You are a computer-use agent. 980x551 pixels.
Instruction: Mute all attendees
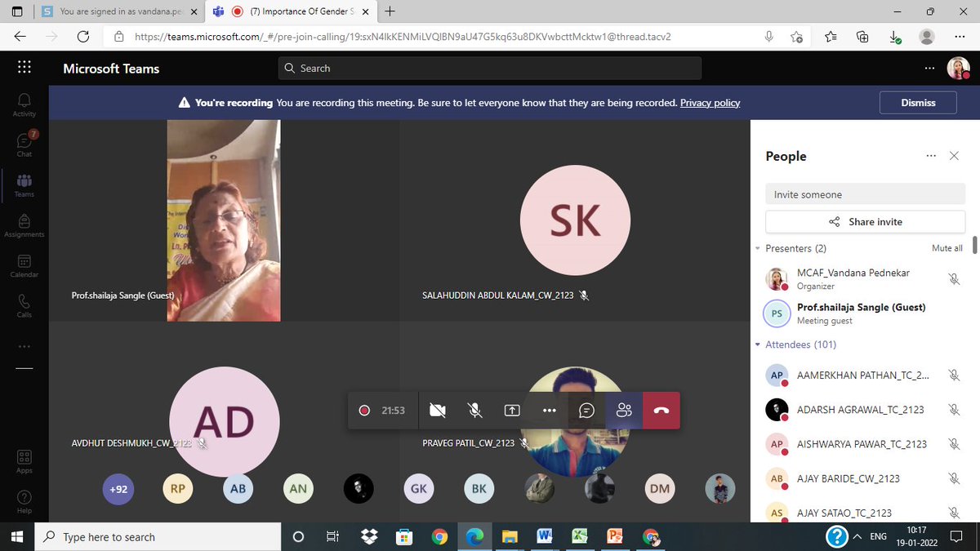click(x=947, y=248)
